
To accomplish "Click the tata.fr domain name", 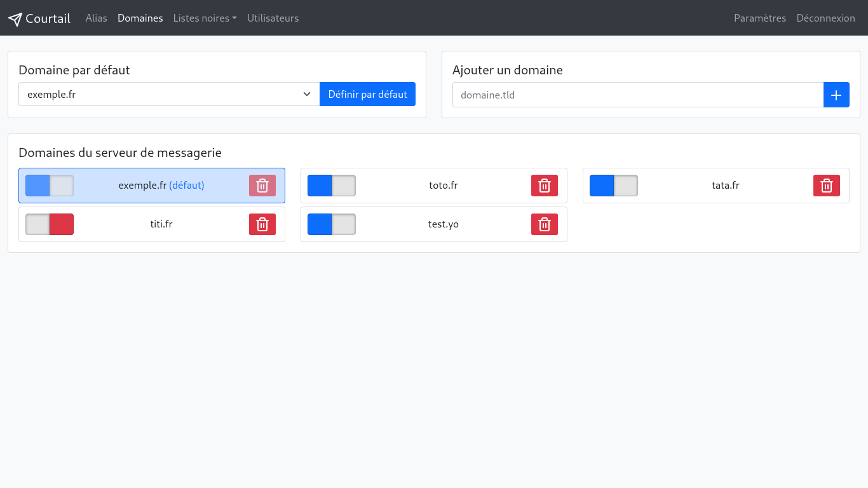I will (x=726, y=186).
